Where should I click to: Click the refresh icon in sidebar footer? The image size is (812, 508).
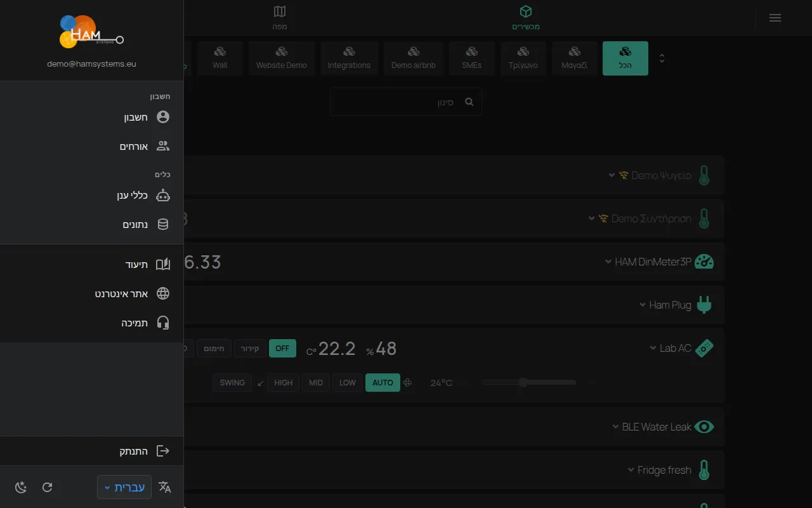[x=47, y=487]
